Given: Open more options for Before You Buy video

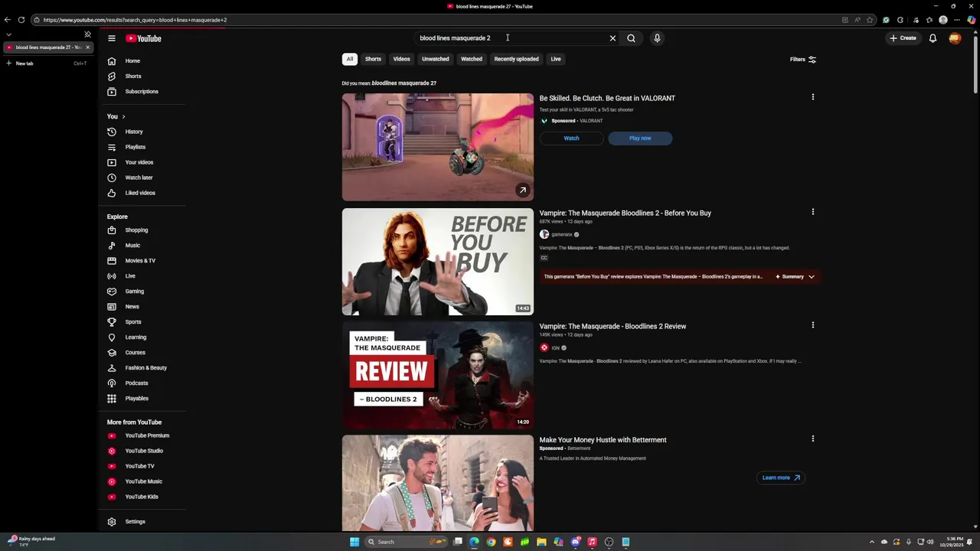Looking at the screenshot, I should 813,212.
